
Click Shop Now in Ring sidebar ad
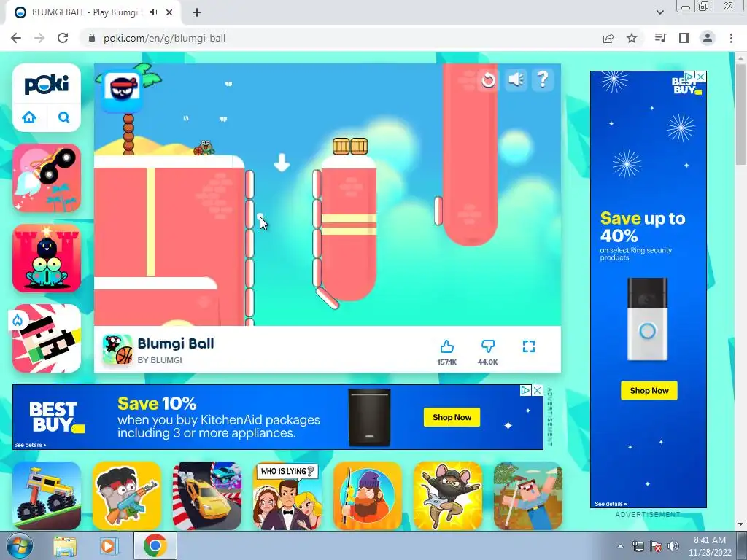pos(649,391)
